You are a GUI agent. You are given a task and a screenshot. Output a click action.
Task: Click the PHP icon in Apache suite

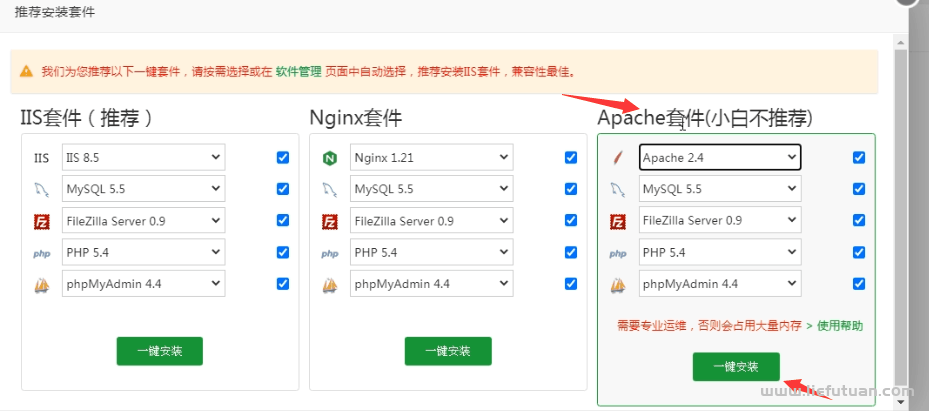point(618,253)
